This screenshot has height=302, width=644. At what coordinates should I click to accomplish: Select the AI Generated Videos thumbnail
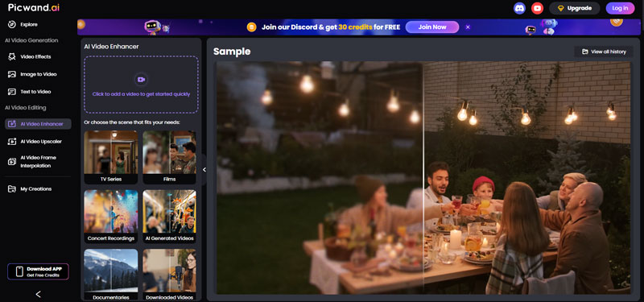tap(169, 217)
